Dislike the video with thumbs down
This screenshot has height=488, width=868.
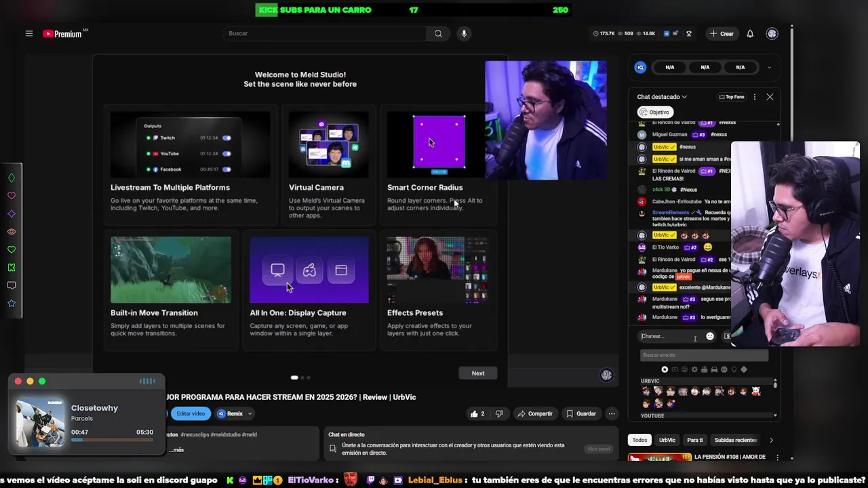(499, 413)
